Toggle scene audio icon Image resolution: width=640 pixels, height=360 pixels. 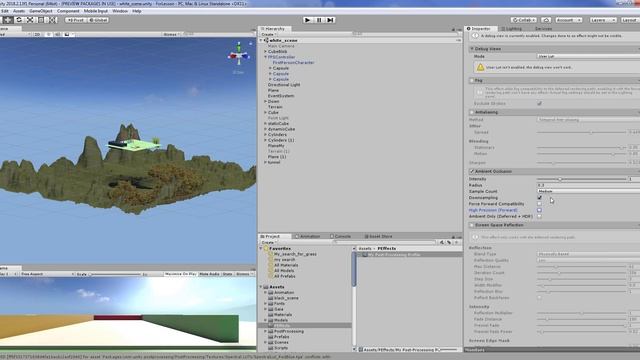pos(58,35)
